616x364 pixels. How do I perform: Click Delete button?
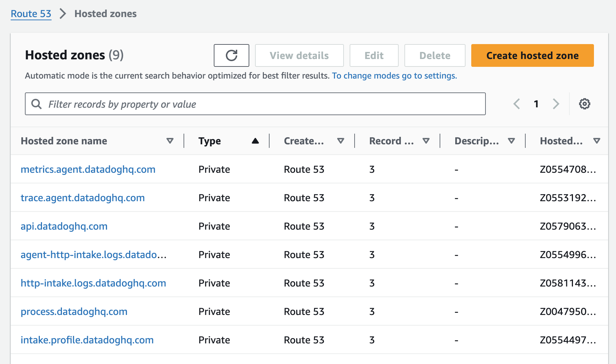pos(435,55)
